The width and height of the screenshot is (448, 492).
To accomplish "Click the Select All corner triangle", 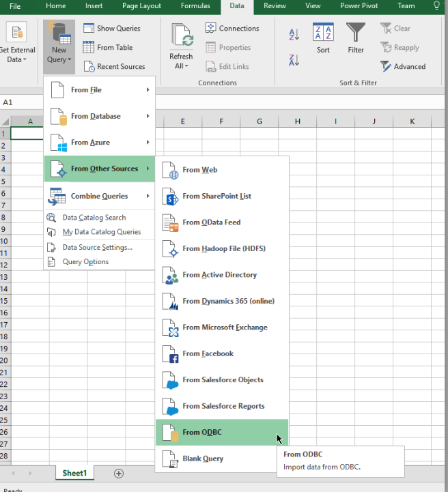I will pyautogui.click(x=5, y=121).
